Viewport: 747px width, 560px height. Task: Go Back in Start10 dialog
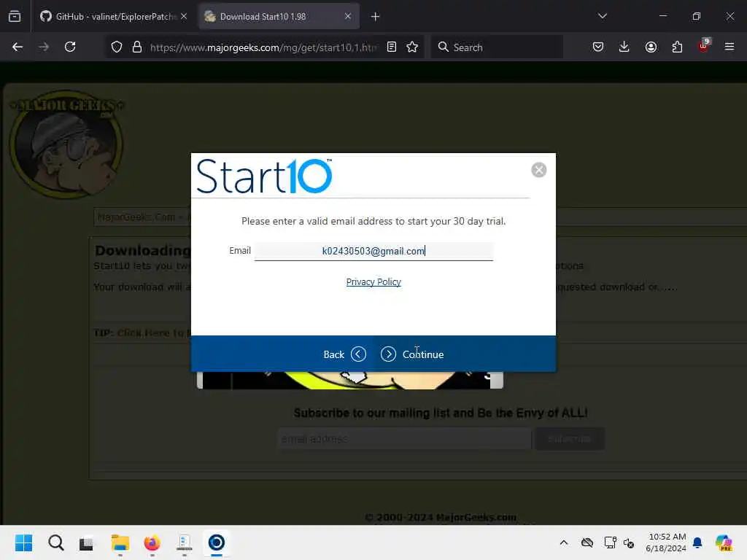pyautogui.click(x=344, y=354)
